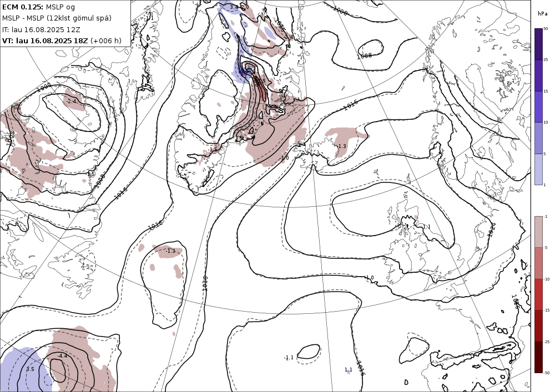Click the '3.5' value in the blue shaded area
This screenshot has width=555, height=392.
30,369
